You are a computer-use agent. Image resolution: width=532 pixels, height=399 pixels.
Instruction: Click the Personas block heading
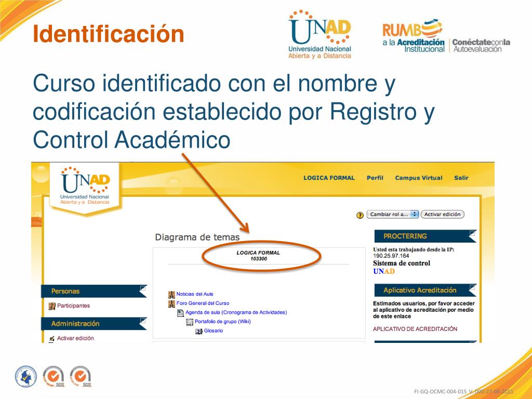click(x=65, y=291)
